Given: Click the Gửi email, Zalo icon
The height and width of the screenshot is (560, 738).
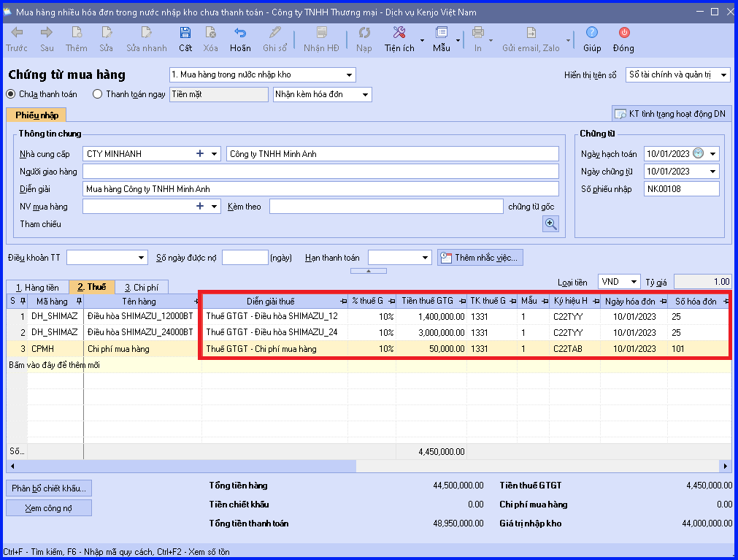Looking at the screenshot, I should (531, 32).
